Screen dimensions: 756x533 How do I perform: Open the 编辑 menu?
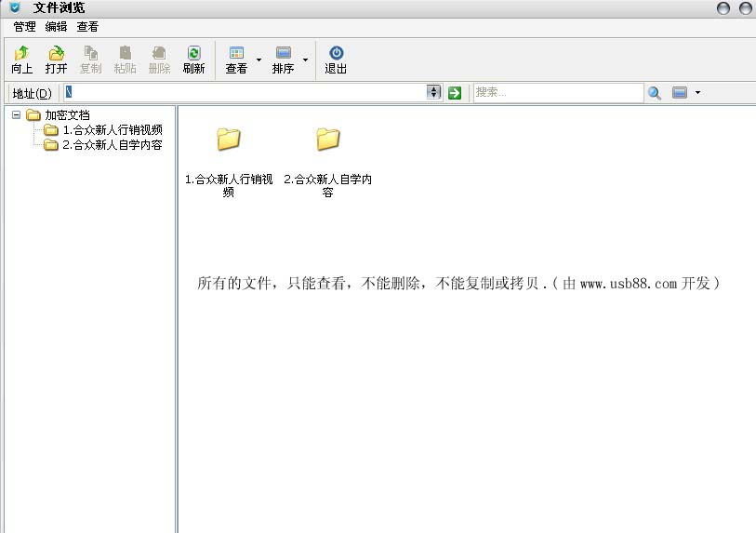(x=56, y=27)
